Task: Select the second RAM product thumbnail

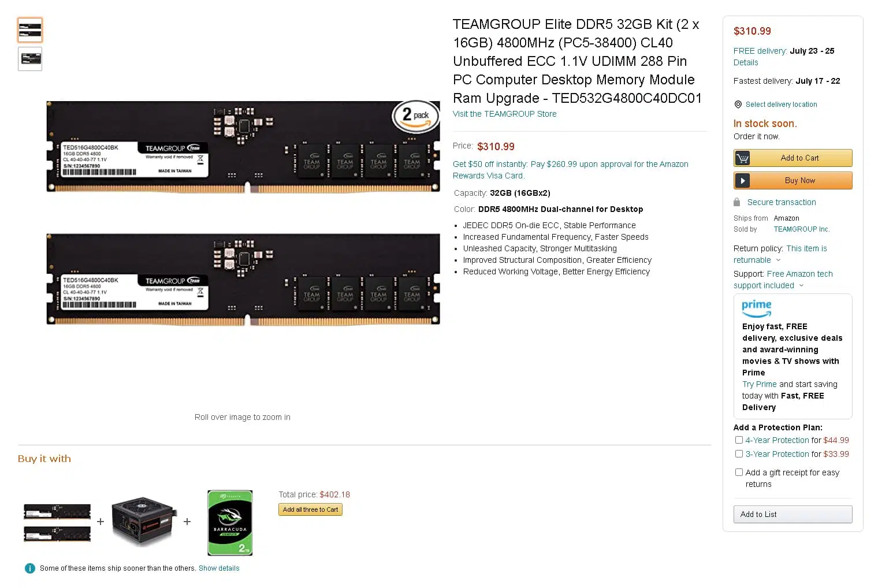Action: coord(30,59)
